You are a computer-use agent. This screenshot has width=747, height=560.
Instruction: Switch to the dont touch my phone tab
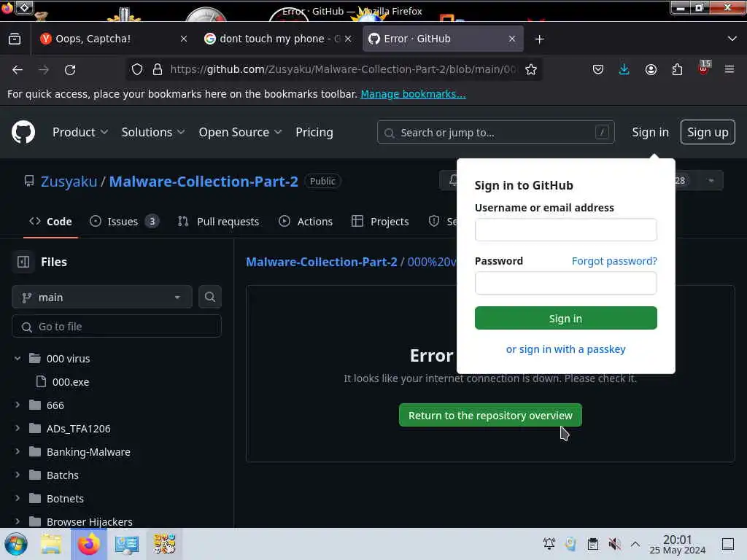coord(278,39)
